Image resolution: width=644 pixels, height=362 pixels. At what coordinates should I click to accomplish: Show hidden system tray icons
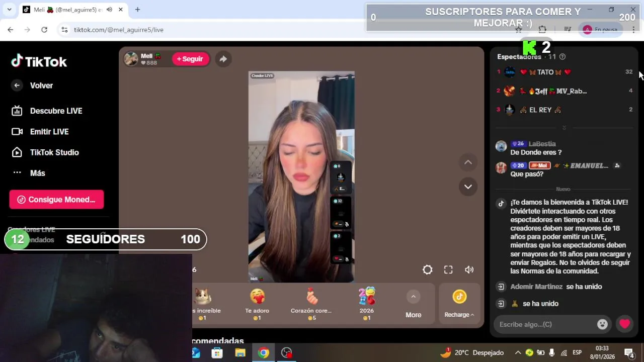tap(518, 353)
